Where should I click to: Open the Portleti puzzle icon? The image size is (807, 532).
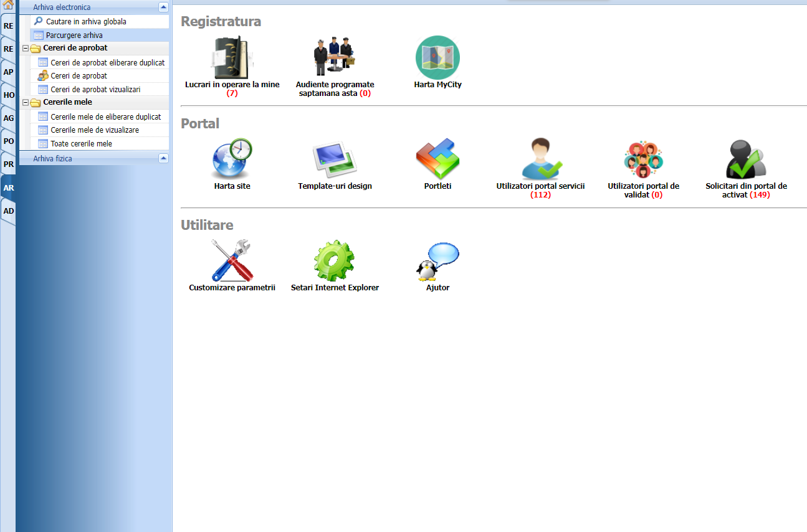coord(437,159)
